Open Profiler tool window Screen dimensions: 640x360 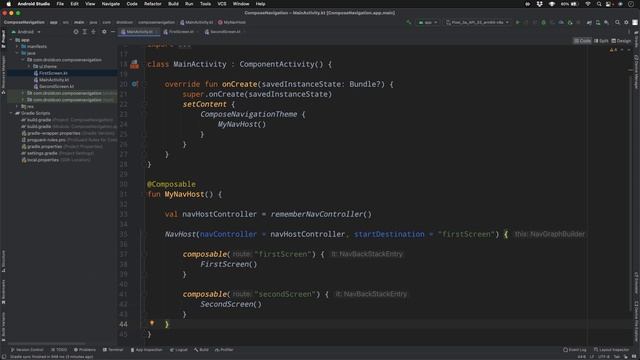point(224,350)
